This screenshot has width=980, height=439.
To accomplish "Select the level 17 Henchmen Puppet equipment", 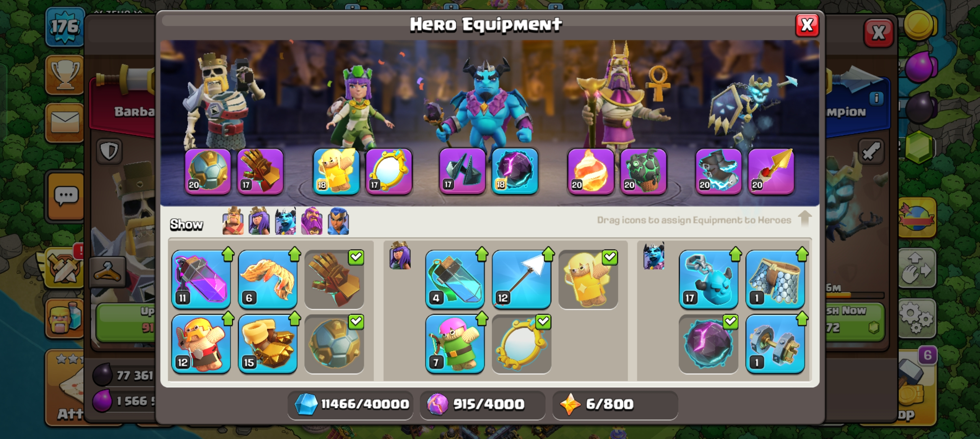I will (x=709, y=280).
